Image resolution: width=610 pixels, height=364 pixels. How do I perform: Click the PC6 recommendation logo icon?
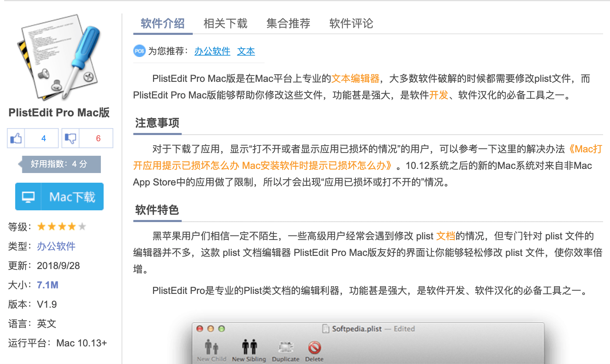[x=139, y=51]
